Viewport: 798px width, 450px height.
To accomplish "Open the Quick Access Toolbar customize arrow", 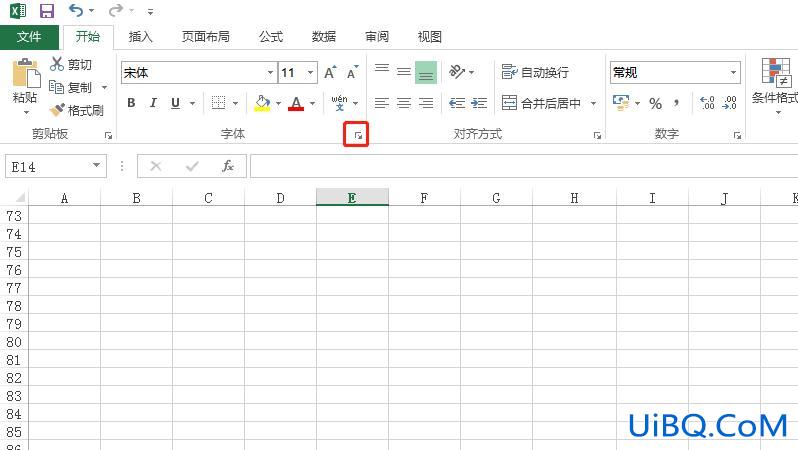I will coord(150,11).
